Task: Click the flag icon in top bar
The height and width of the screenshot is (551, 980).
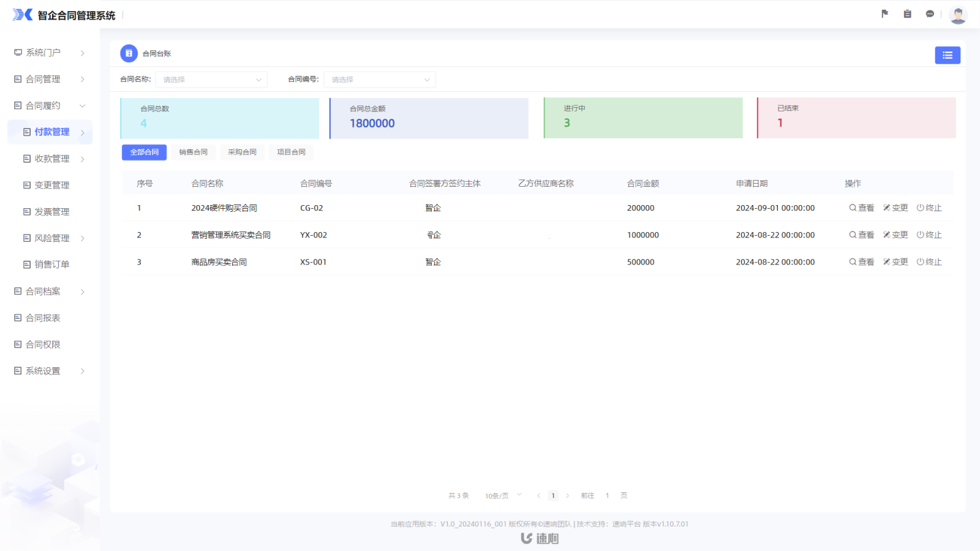Action: point(884,14)
